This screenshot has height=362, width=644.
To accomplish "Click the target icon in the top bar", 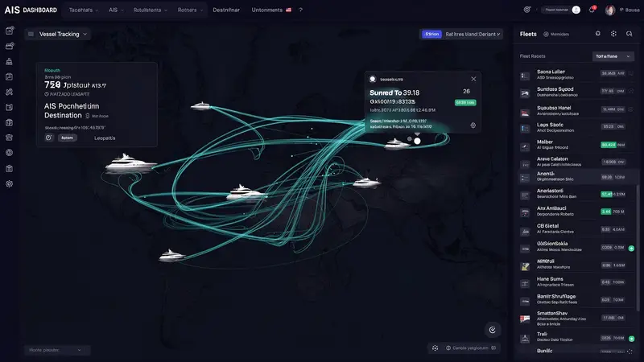I will (x=527, y=10).
